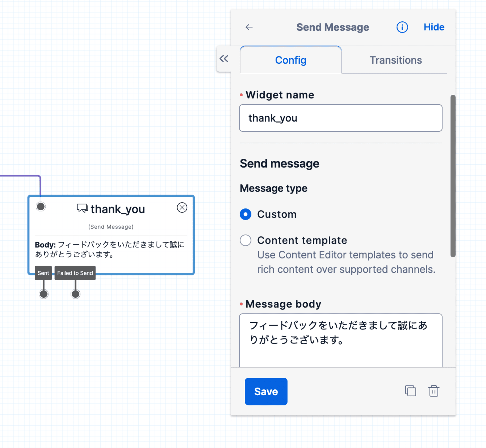486x448 pixels.
Task: Hide the Send Message panel
Action: click(x=434, y=27)
